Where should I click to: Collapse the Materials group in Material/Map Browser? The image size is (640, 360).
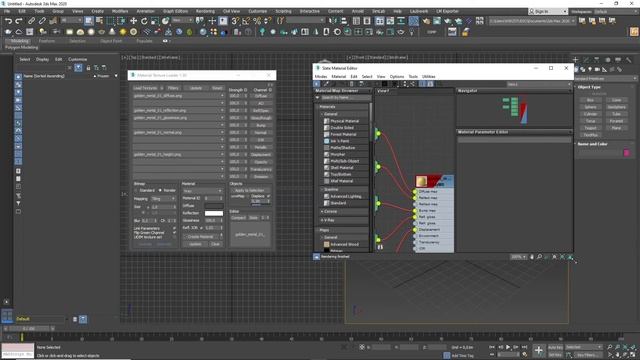coord(319,107)
